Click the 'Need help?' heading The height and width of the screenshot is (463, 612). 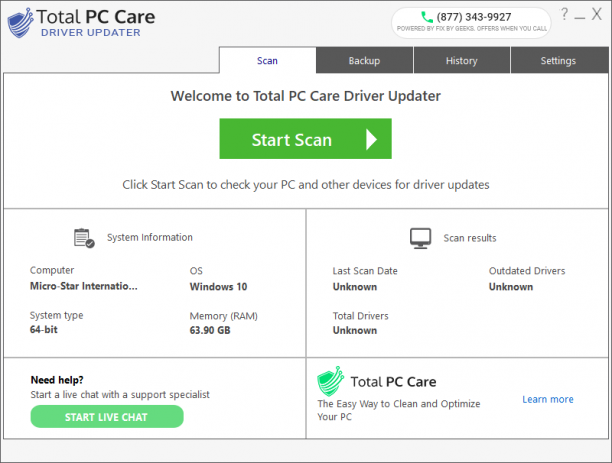click(x=57, y=380)
